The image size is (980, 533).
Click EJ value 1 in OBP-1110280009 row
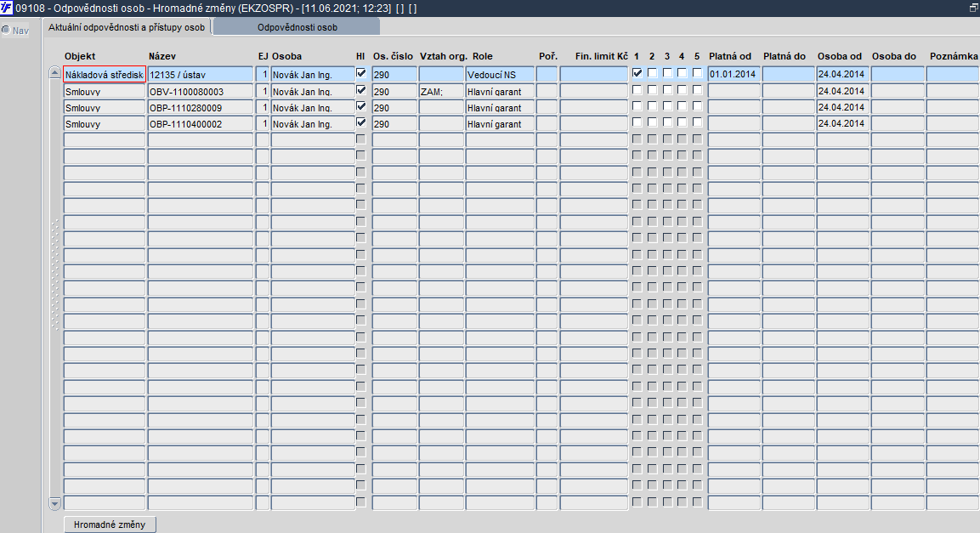coord(263,107)
